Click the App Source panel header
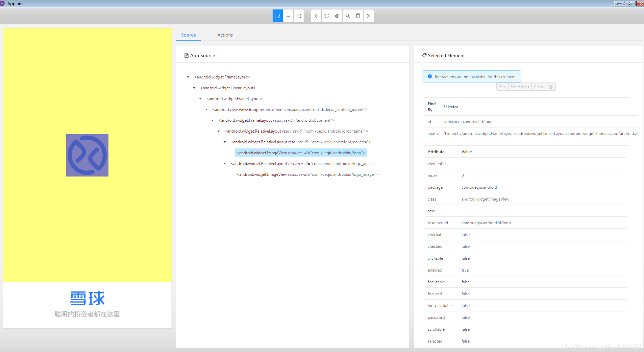The height and width of the screenshot is (352, 644). click(200, 55)
